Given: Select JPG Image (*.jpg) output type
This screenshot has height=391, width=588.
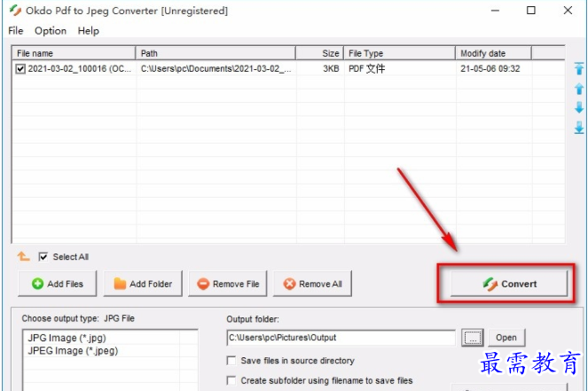Looking at the screenshot, I should (x=67, y=338).
